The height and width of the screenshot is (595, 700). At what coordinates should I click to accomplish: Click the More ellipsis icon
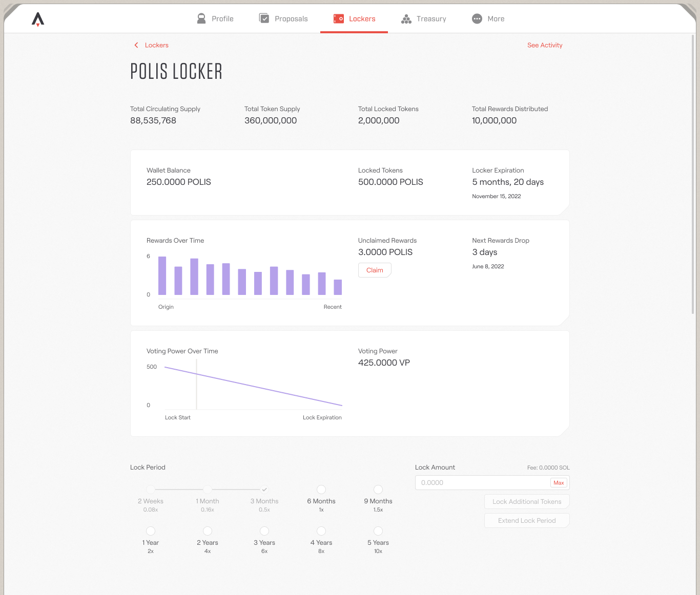pyautogui.click(x=477, y=18)
